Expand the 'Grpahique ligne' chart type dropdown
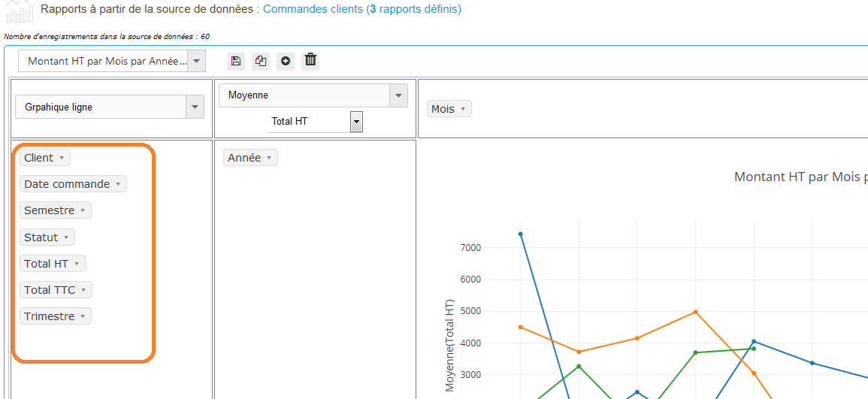The image size is (868, 399). (110, 107)
